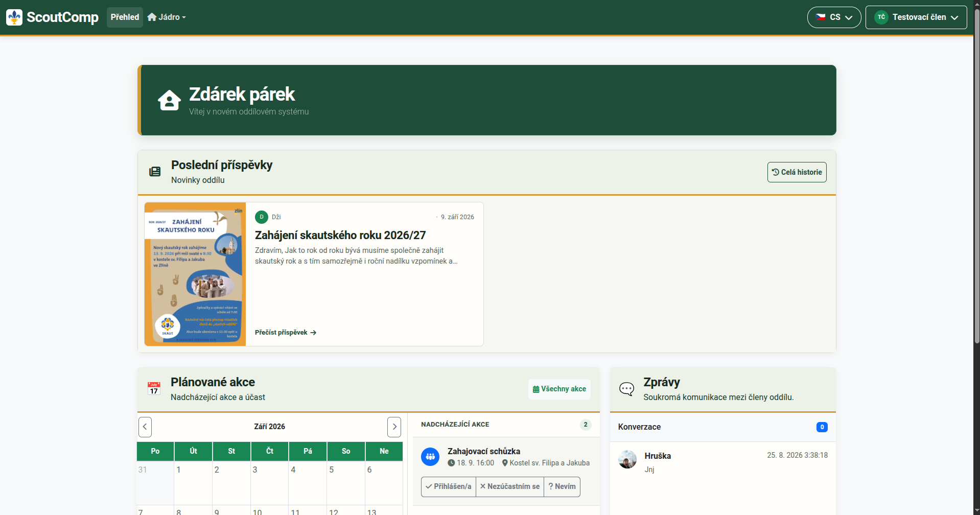This screenshot has width=980, height=515.
Task: Open the post title Zahájení skautského roku 2026/27
Action: [x=340, y=235]
